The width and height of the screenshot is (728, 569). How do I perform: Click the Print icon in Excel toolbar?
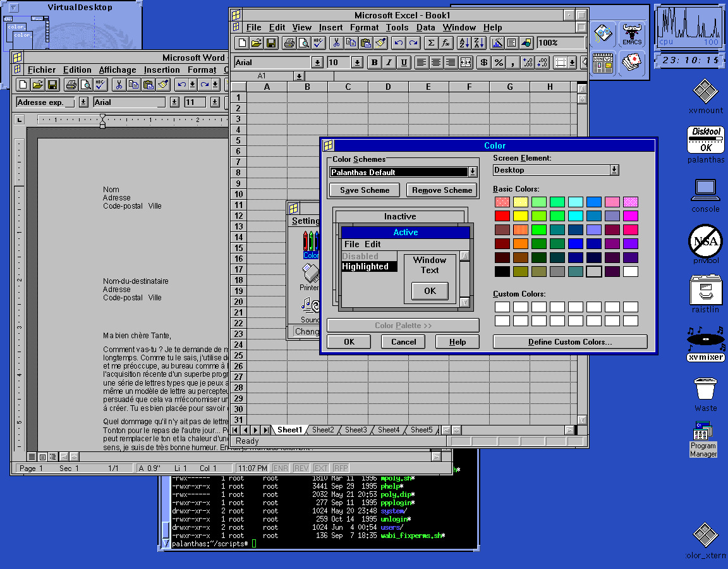point(289,43)
